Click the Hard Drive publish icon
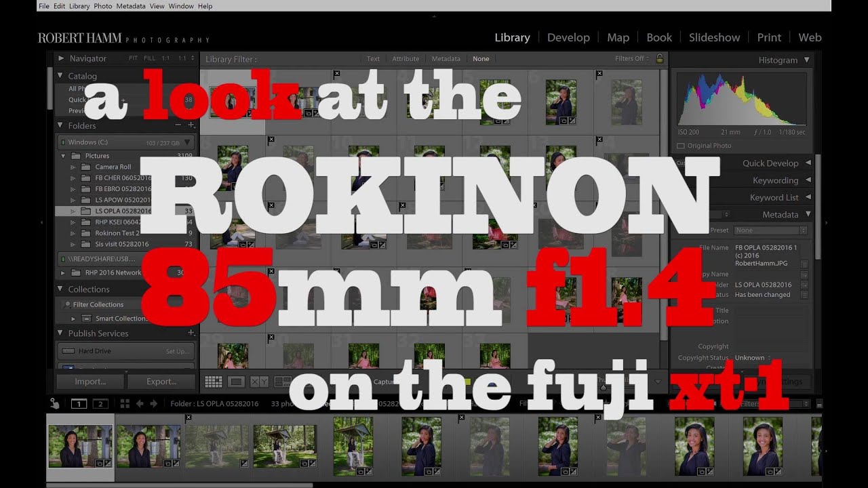The width and height of the screenshot is (868, 488). coord(67,351)
